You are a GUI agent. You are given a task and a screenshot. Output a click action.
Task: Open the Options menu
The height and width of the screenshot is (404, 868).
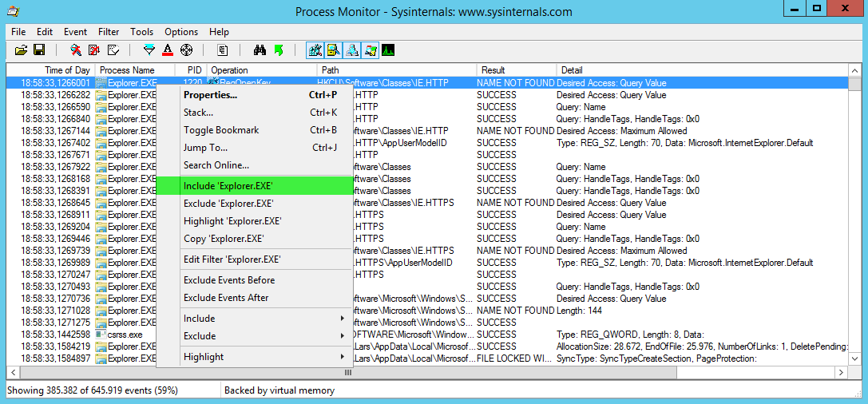click(x=181, y=32)
